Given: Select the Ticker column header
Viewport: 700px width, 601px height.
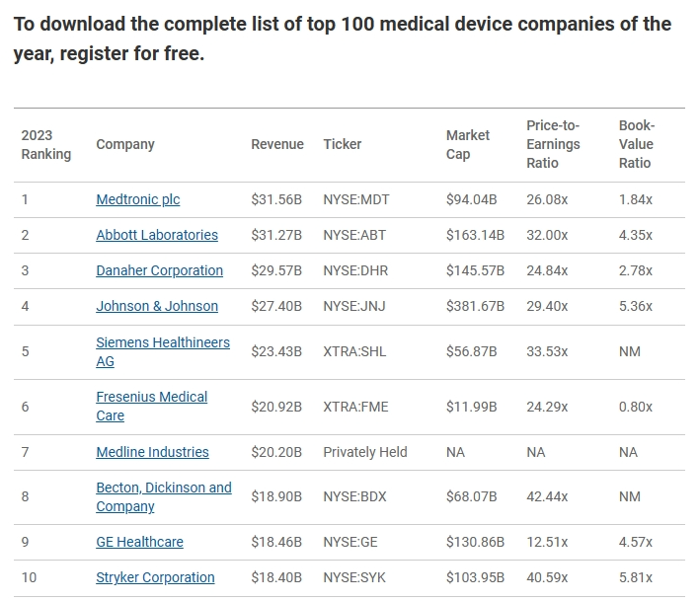Looking at the screenshot, I should [x=343, y=144].
